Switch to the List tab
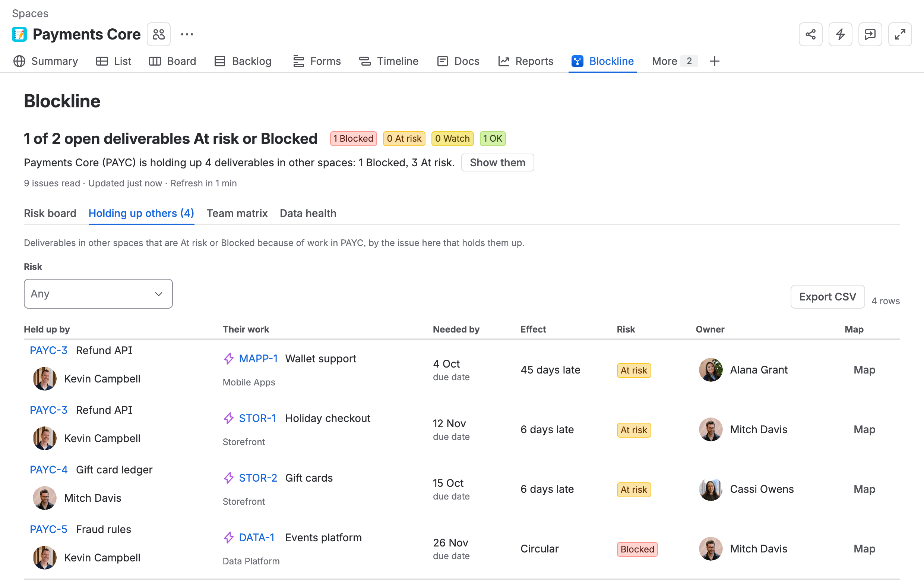Image resolution: width=924 pixels, height=586 pixels. 114,61
